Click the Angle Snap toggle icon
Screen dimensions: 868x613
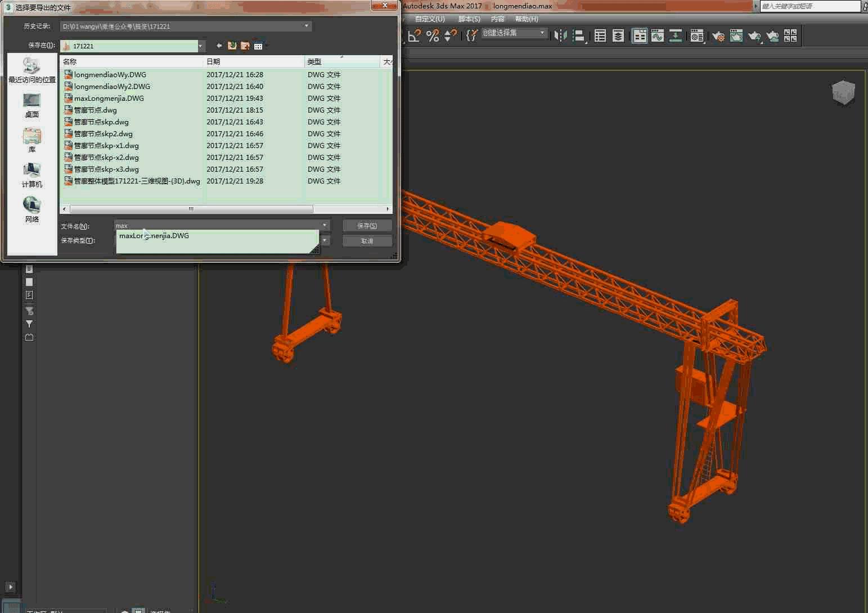coord(415,36)
